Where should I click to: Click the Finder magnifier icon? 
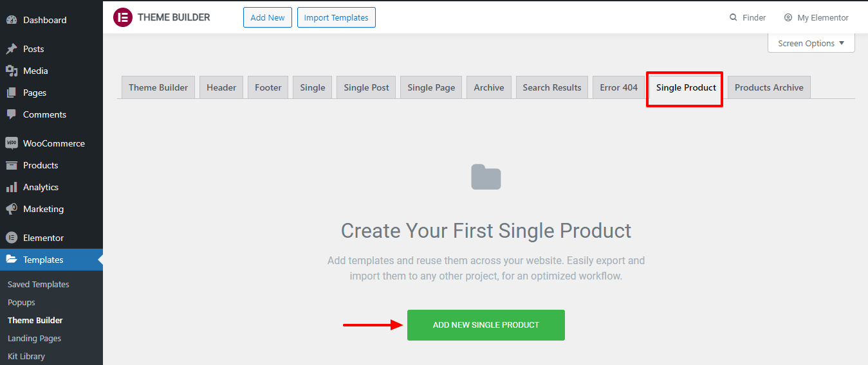tap(734, 17)
